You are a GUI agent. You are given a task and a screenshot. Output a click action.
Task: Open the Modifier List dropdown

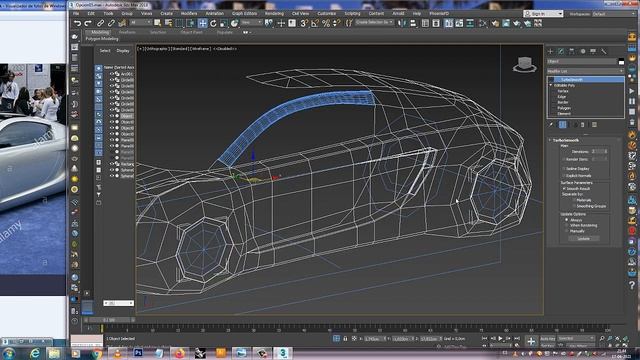[585, 71]
